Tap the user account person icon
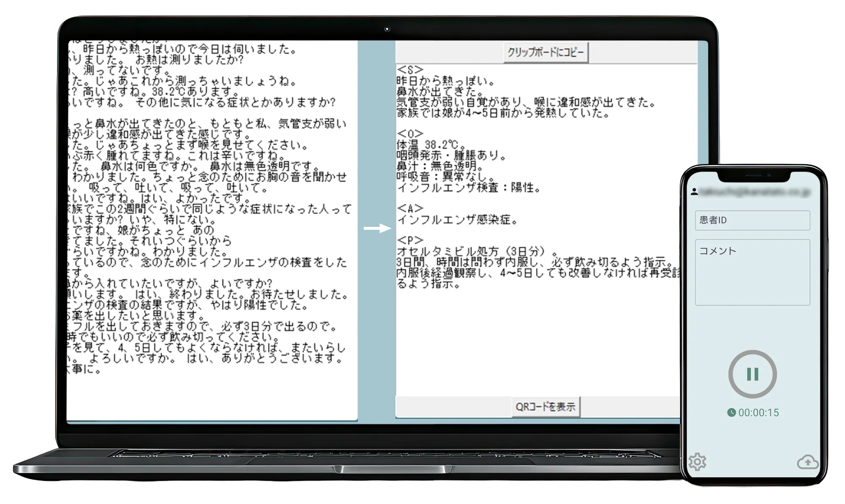This screenshot has width=845, height=504. click(x=694, y=192)
